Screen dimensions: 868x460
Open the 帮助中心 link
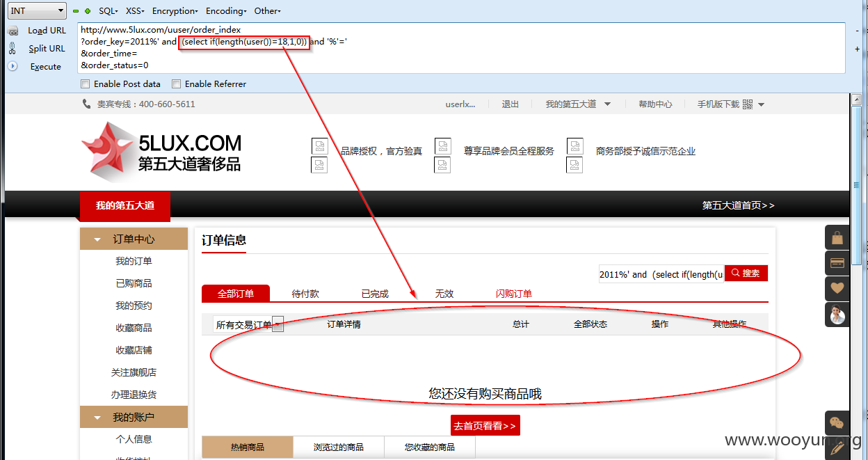click(655, 104)
